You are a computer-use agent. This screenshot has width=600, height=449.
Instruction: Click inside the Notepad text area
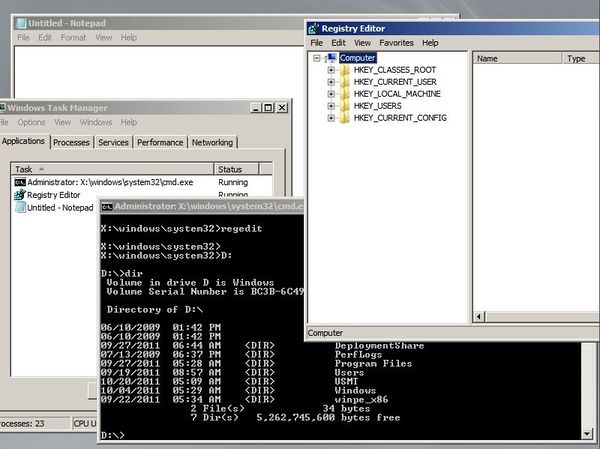point(159,72)
